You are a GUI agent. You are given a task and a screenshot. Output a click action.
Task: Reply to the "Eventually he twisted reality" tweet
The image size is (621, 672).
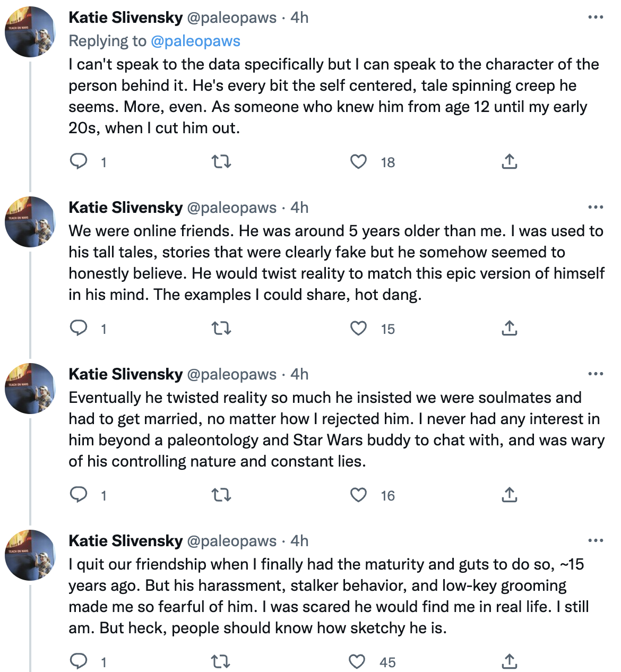point(79,495)
